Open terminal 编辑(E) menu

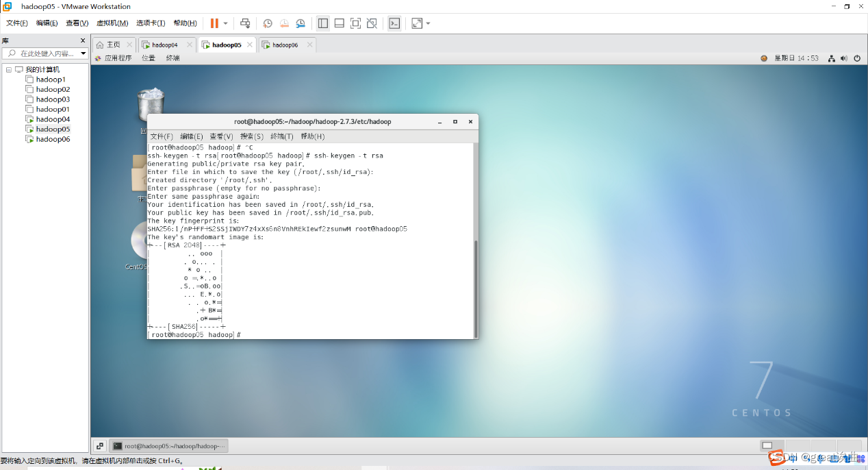click(192, 136)
